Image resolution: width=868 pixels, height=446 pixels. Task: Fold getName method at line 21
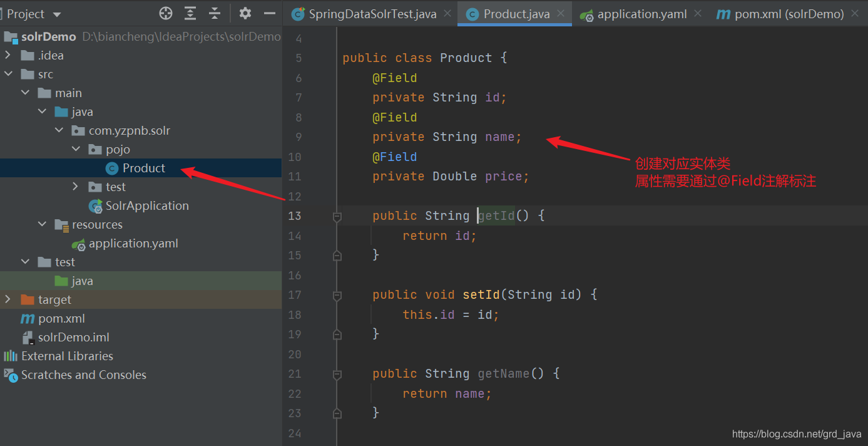[337, 374]
